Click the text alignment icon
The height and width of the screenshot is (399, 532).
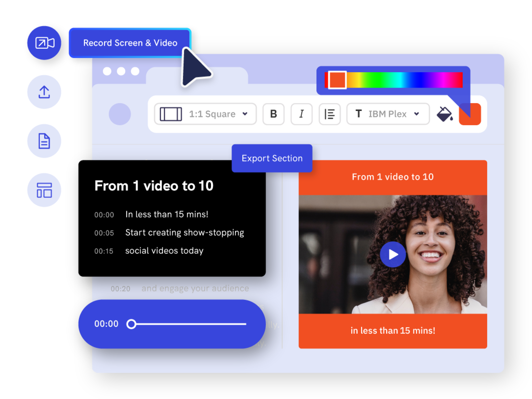coord(329,114)
